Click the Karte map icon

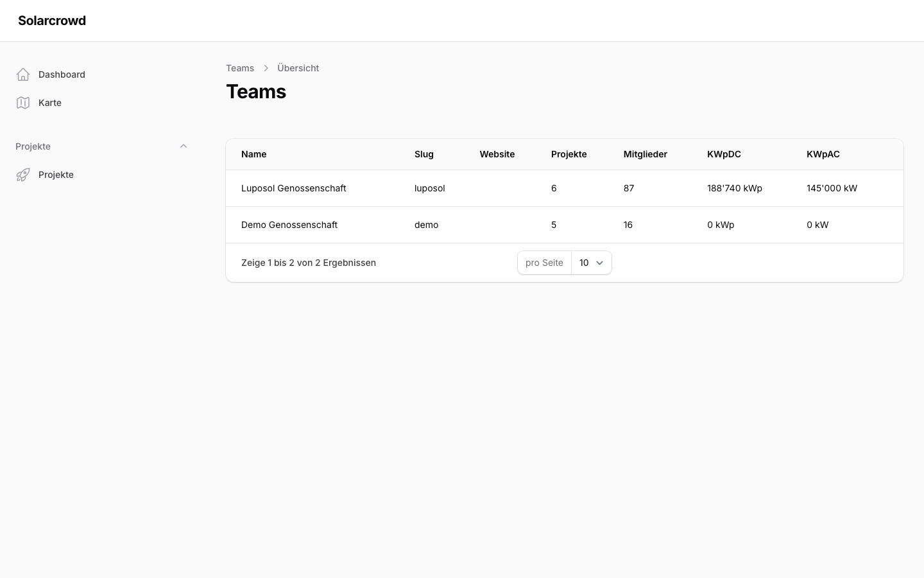[23, 103]
